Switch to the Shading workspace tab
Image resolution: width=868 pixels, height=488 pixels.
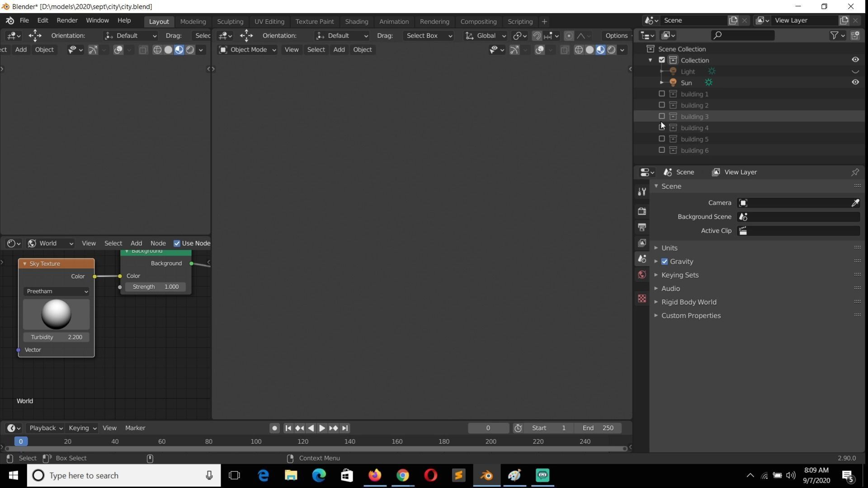[356, 21]
